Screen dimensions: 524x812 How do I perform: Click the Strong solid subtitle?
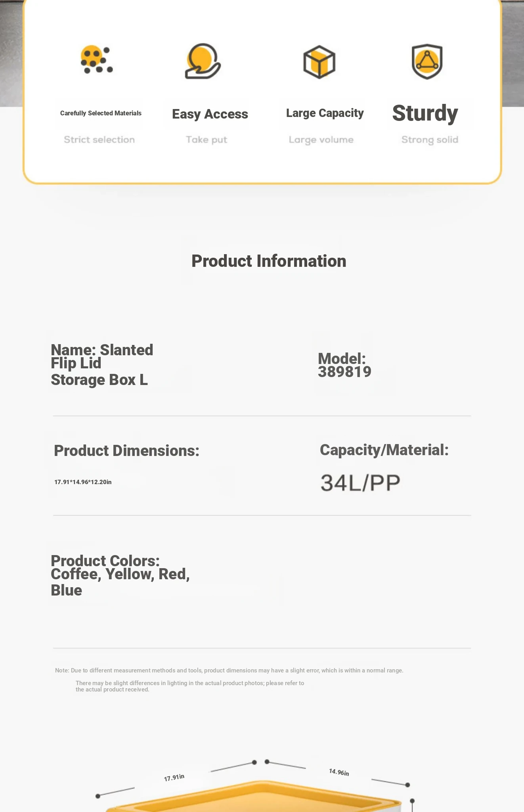point(430,140)
